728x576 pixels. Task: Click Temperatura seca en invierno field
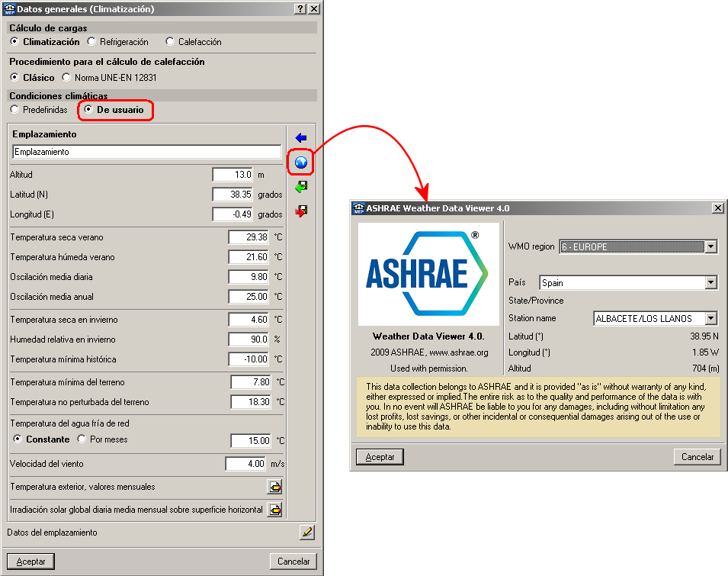[x=249, y=320]
